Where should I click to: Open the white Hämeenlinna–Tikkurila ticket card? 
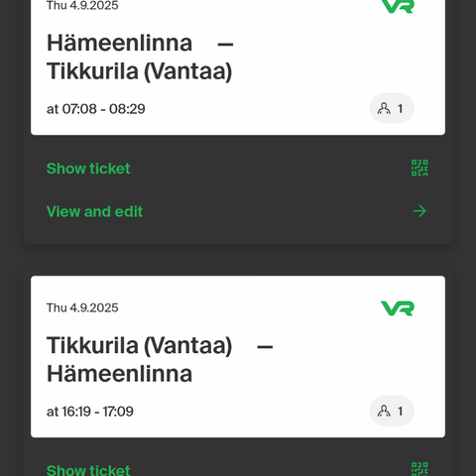(238, 67)
